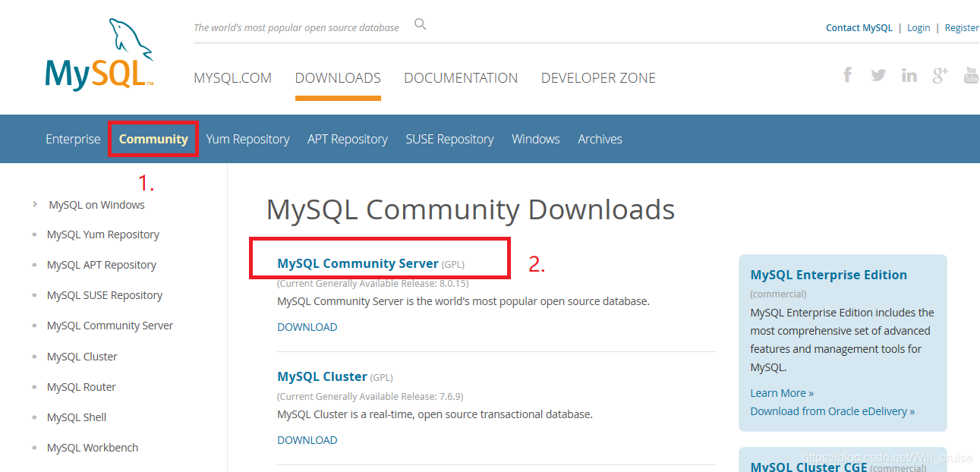Click tagline 'The world's most popular open source database'
Screen dimensions: 980x472
point(296,27)
